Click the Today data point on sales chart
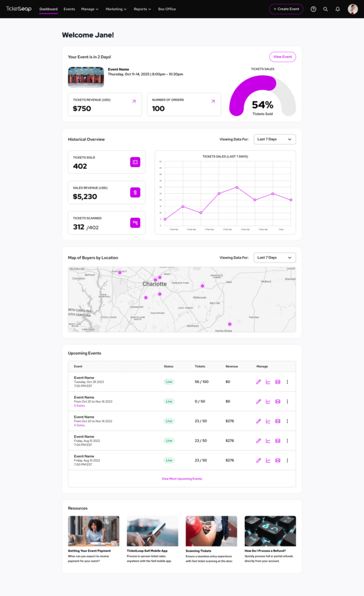This screenshot has width=364, height=596. click(x=291, y=200)
